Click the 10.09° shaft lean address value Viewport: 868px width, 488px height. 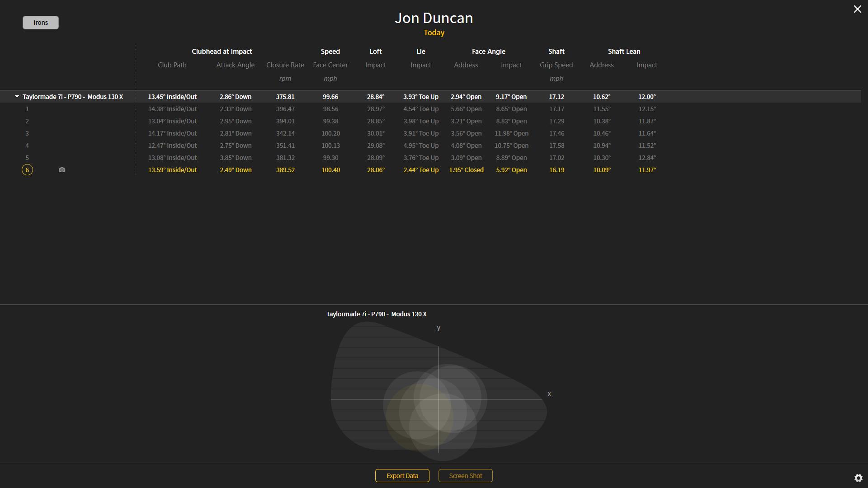602,170
